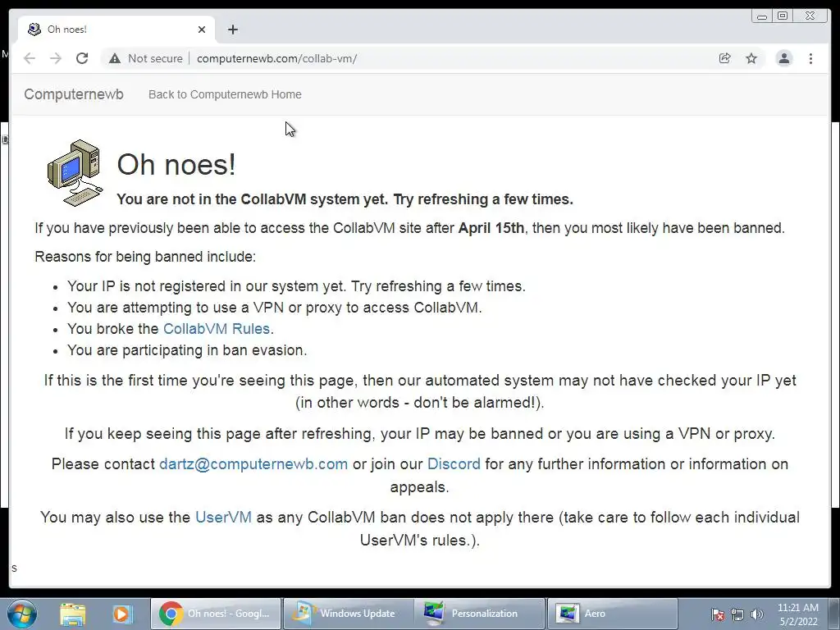Minimize the Chrome window
840x630 pixels.
click(x=762, y=16)
